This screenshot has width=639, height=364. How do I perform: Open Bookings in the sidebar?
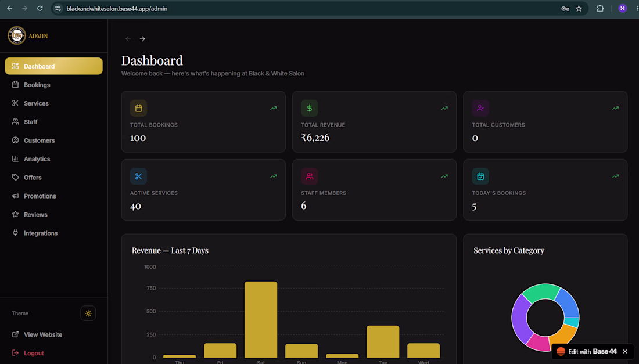point(53,85)
